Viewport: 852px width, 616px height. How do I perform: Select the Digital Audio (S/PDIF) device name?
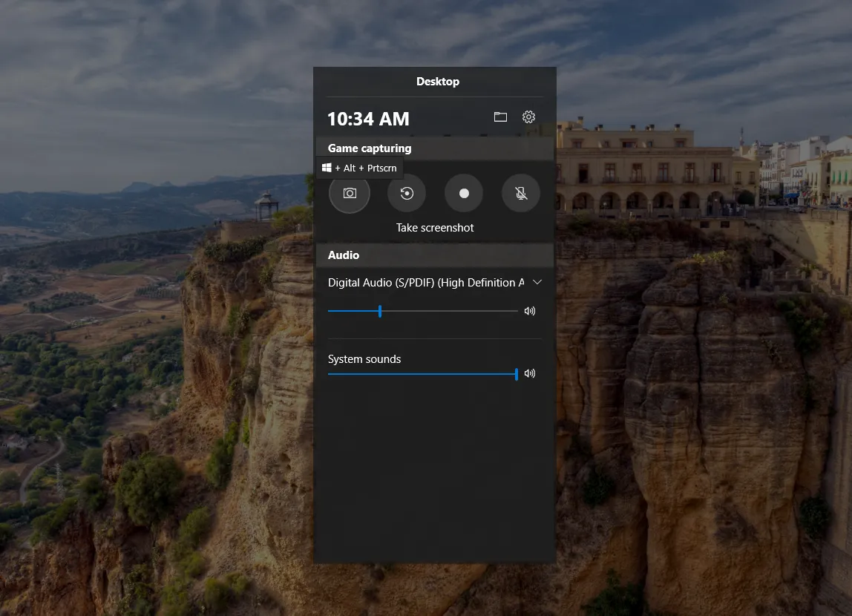click(x=425, y=283)
